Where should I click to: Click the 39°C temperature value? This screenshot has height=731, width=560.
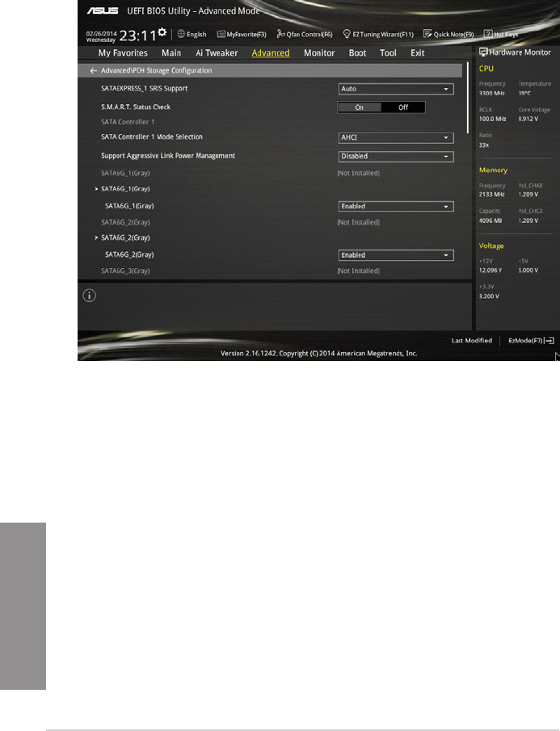point(524,93)
